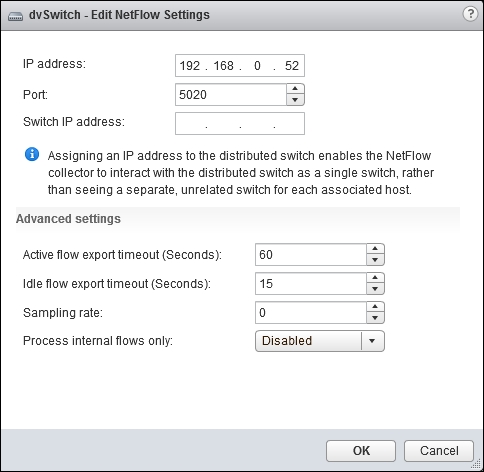Decrease the Port value with down arrow

click(295, 100)
